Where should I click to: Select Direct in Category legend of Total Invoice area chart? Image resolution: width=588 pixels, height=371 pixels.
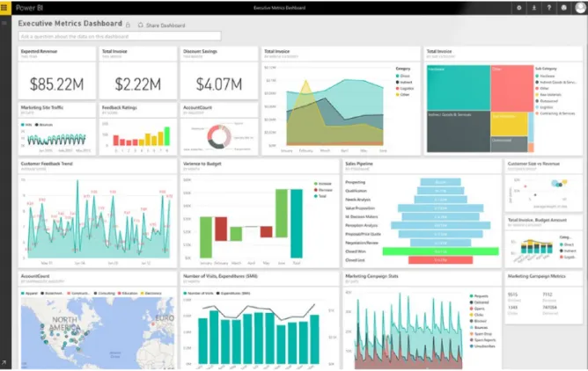point(403,76)
